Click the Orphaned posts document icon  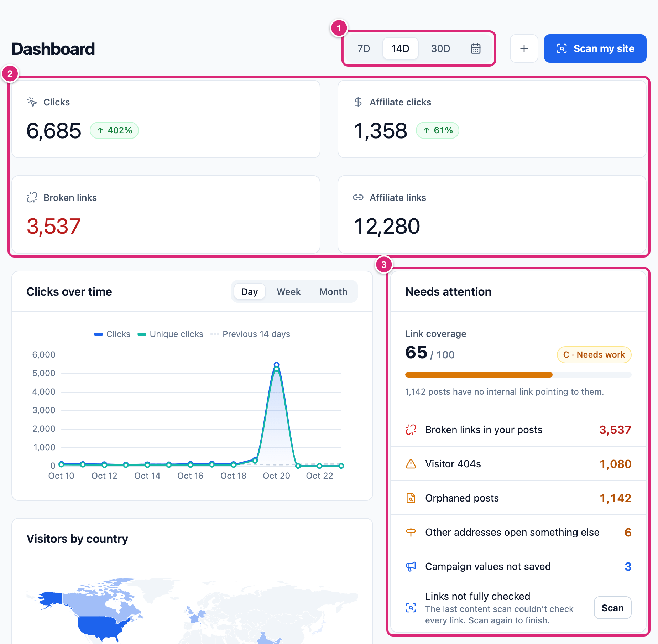click(411, 498)
